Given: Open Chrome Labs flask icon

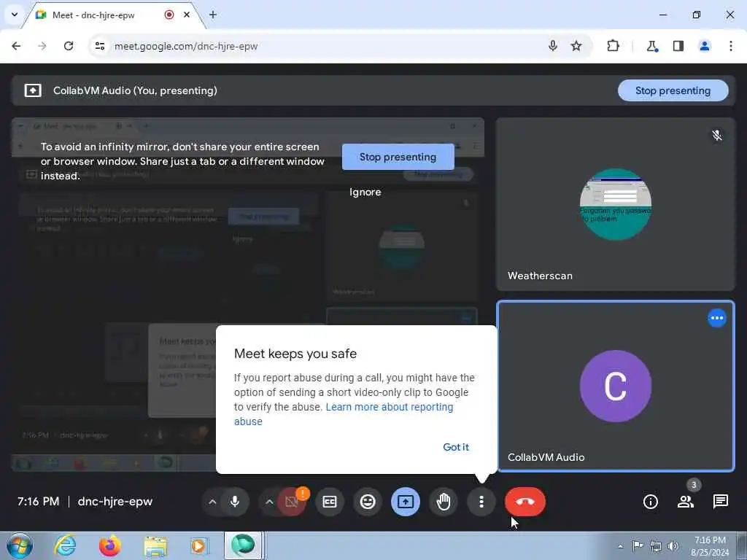Looking at the screenshot, I should [x=652, y=46].
